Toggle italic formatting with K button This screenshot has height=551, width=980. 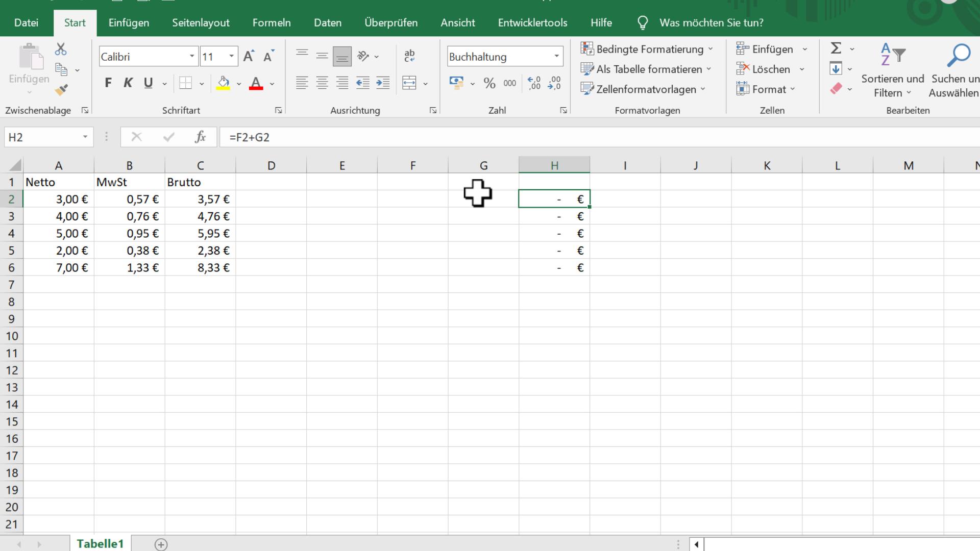coord(128,83)
